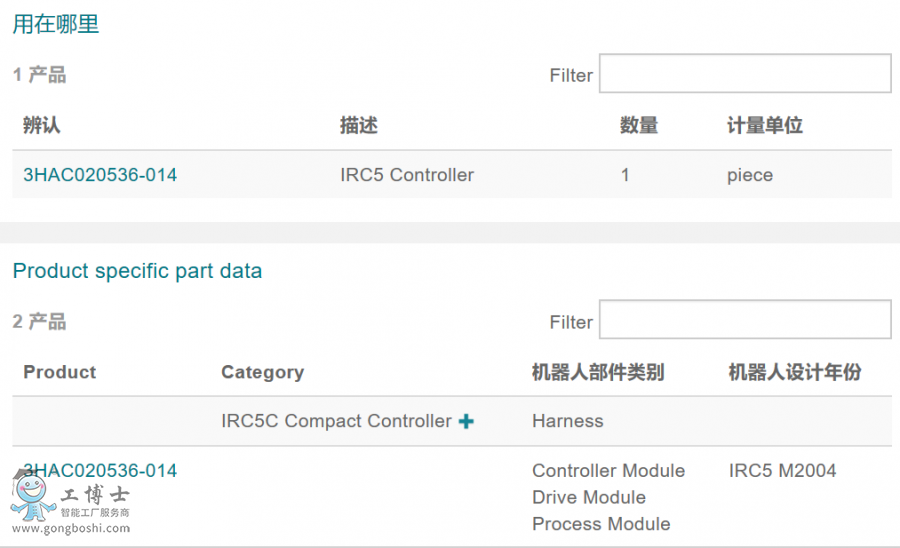
Task: Expand the IRC5C Compact Controller plus icon
Action: tap(466, 422)
